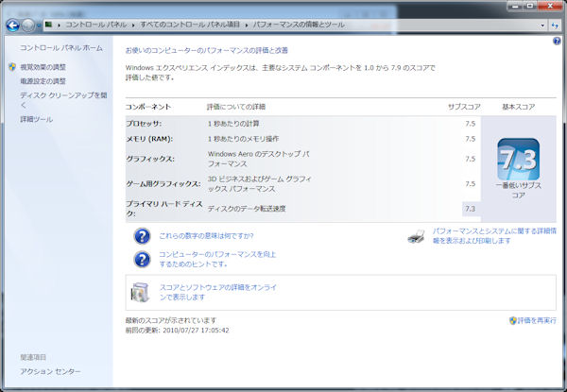Open コントロール パネル ホーム link

point(55,47)
